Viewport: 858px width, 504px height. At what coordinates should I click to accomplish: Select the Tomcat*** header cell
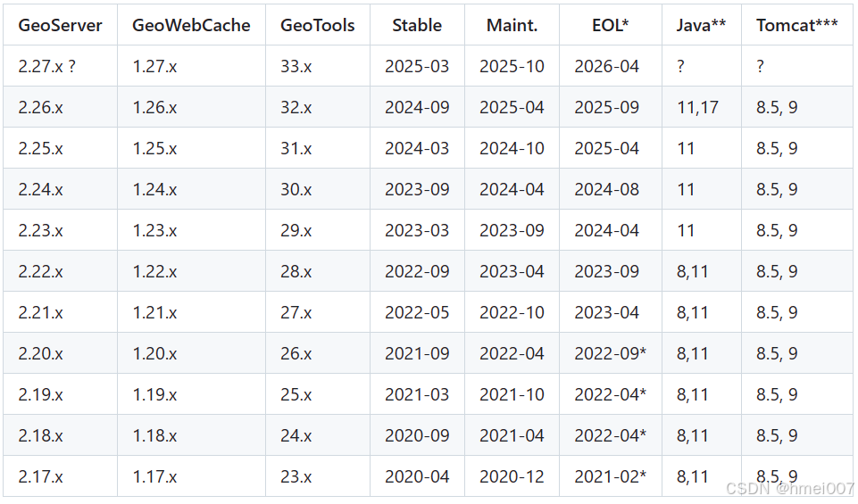(x=796, y=25)
